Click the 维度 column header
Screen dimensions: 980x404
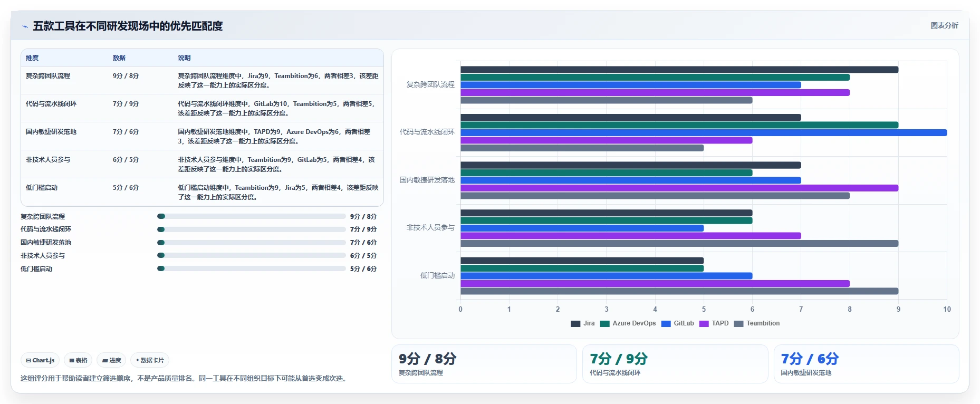[32, 58]
